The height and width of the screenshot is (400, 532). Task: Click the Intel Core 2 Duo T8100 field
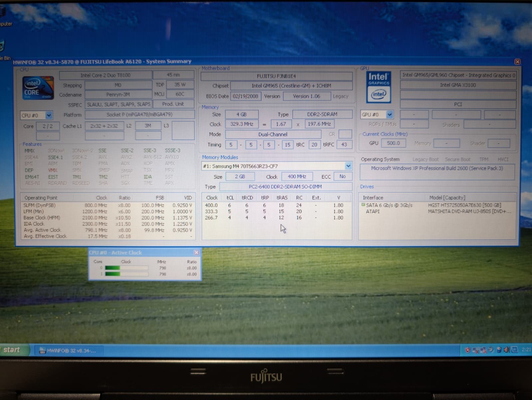pos(106,75)
